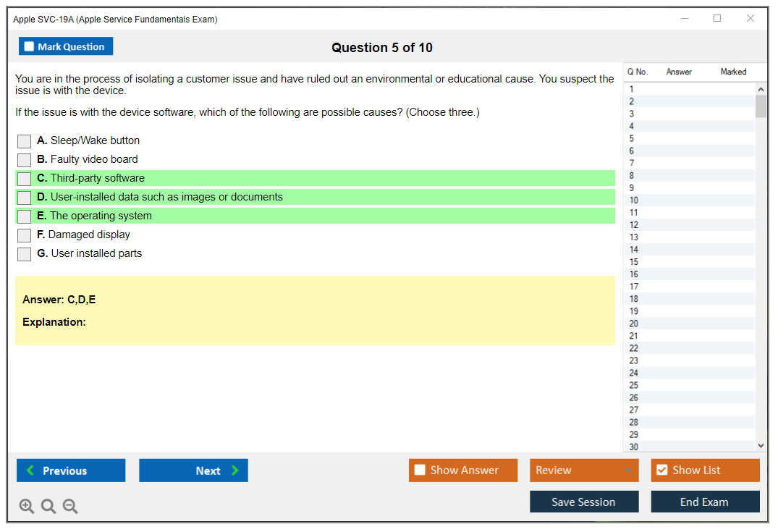The width and height of the screenshot is (778, 532).
Task: Select option A Sleep/Wake button checkbox
Action: [x=25, y=141]
